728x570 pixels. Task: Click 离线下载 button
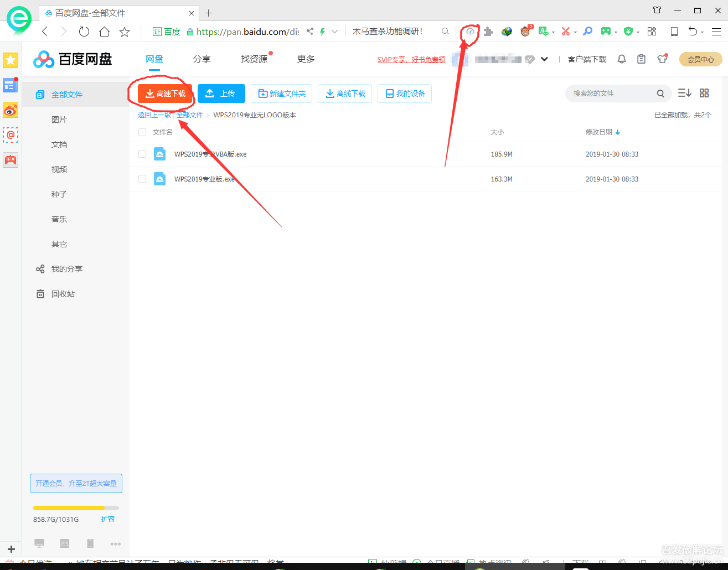[x=345, y=94]
